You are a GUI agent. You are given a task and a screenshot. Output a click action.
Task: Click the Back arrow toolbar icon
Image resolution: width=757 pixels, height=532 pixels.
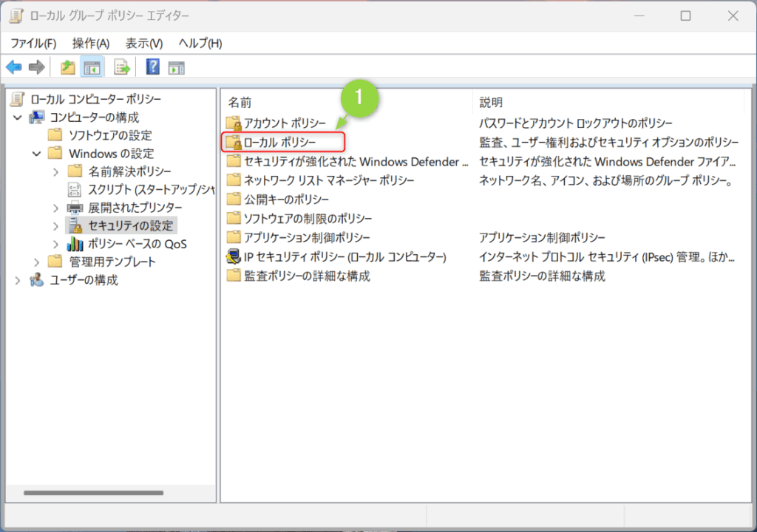pyautogui.click(x=13, y=67)
